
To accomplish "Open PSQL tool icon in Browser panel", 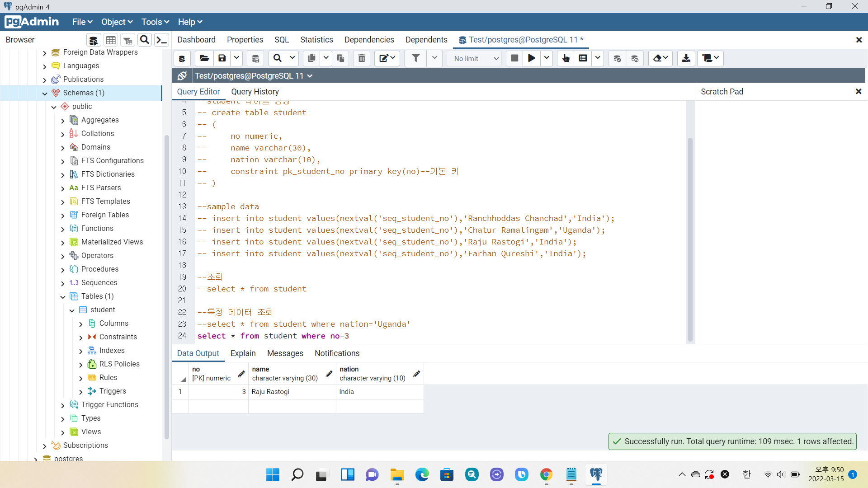I will pyautogui.click(x=161, y=40).
